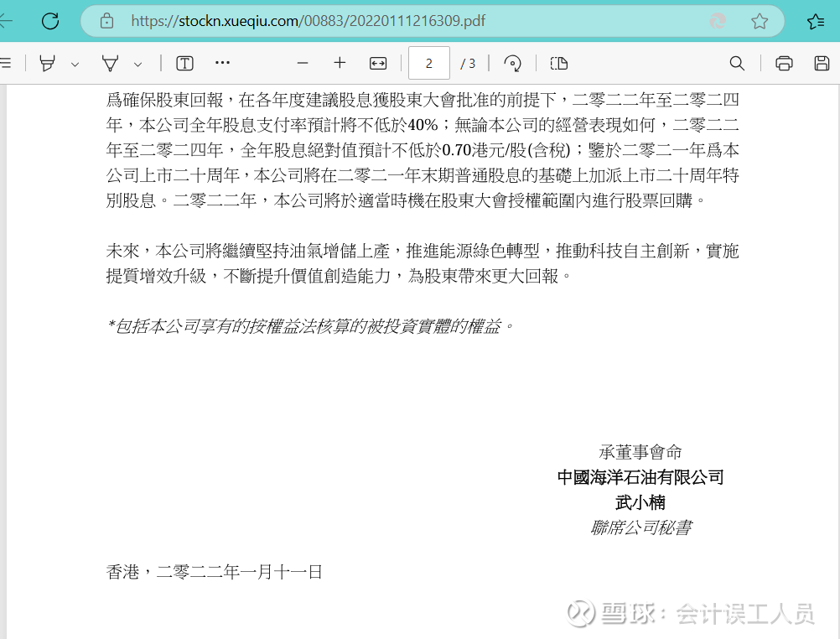Click the date line 香港，二零二二年一月十一日
Viewport: 840px width, 639px height.
(x=215, y=572)
